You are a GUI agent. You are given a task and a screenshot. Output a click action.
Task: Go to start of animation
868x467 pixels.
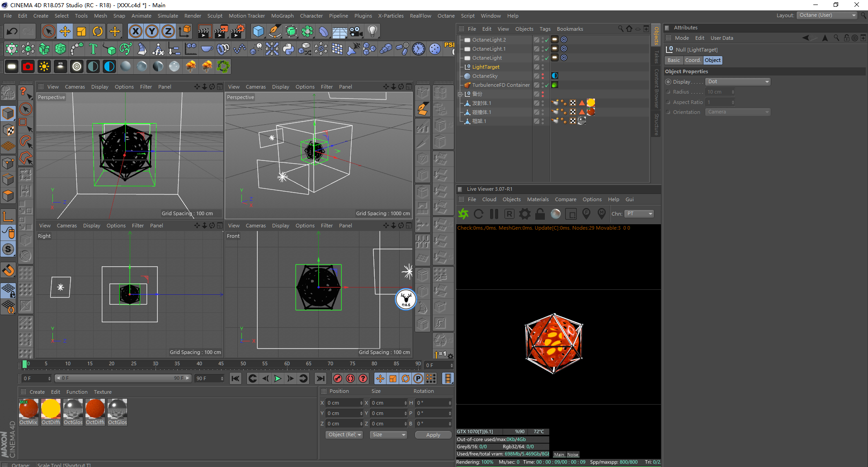[236, 378]
